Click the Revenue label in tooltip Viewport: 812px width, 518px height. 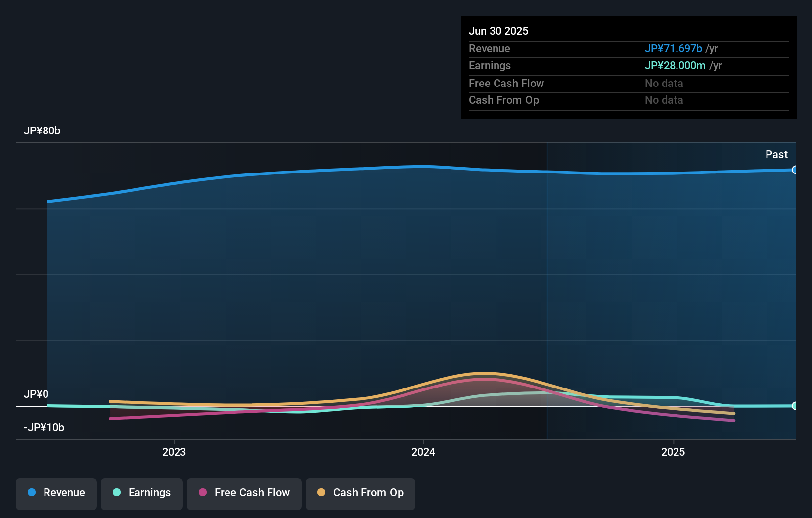coord(490,48)
